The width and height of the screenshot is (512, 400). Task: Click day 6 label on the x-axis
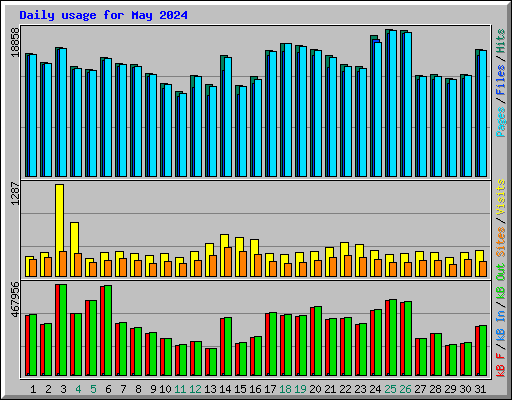tap(108, 389)
